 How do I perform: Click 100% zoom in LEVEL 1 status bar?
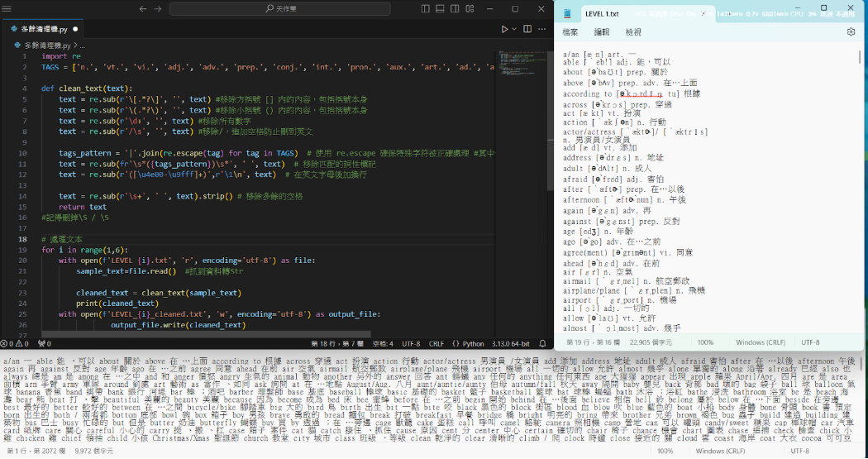coord(705,342)
